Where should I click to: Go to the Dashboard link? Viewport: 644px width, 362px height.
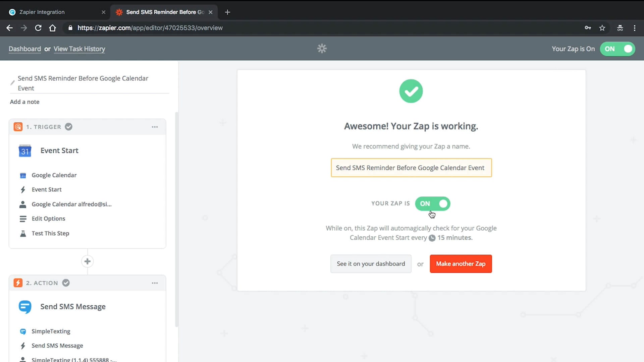[25, 49]
